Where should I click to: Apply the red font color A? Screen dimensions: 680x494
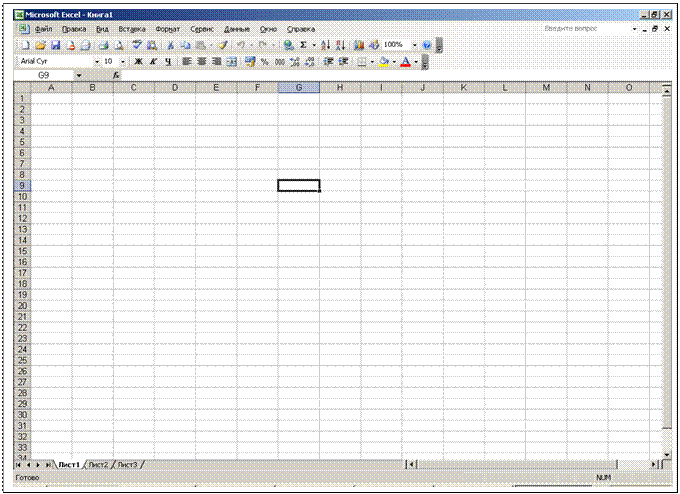(x=405, y=62)
